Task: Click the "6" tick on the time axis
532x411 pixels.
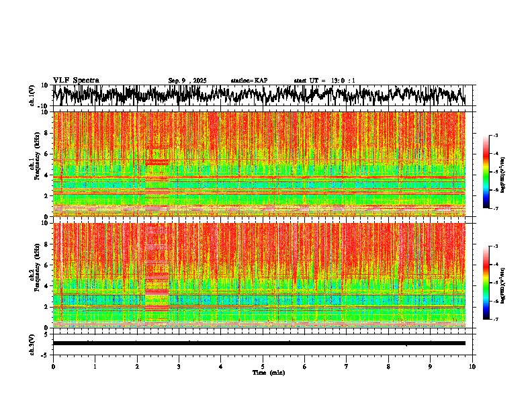Action: (x=305, y=367)
